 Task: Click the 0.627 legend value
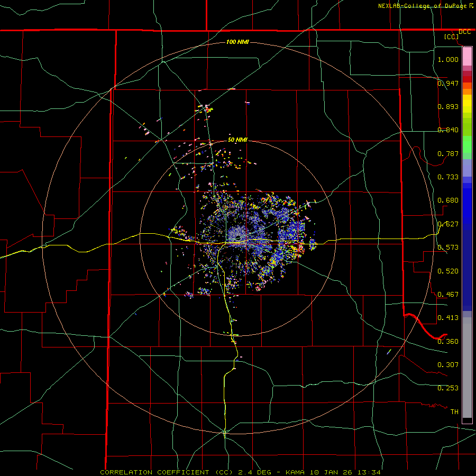(x=448, y=224)
